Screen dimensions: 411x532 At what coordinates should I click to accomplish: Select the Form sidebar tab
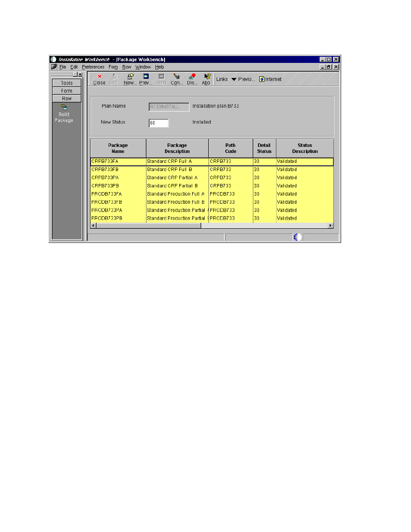[67, 91]
